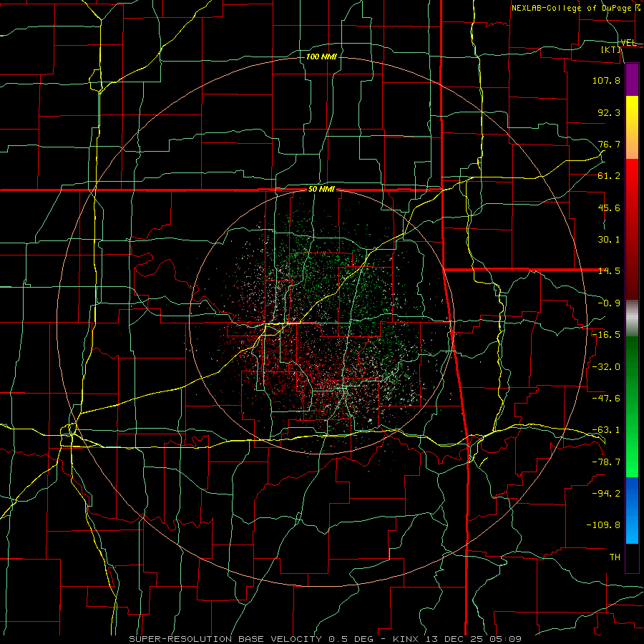Click the 45.6 velocity scale value
The image size is (644, 644).
coord(609,208)
